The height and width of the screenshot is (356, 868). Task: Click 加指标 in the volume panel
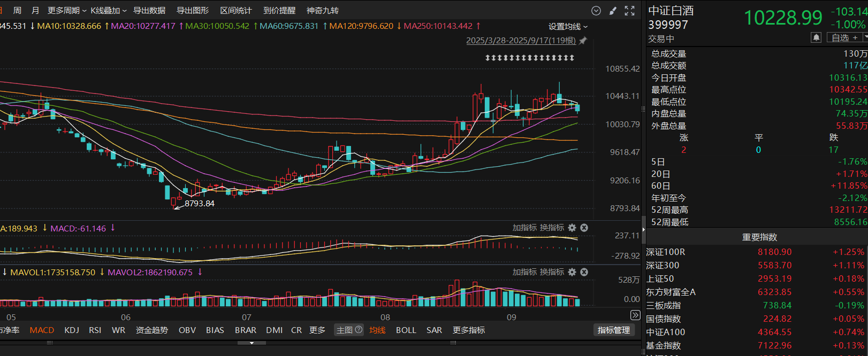(x=524, y=272)
